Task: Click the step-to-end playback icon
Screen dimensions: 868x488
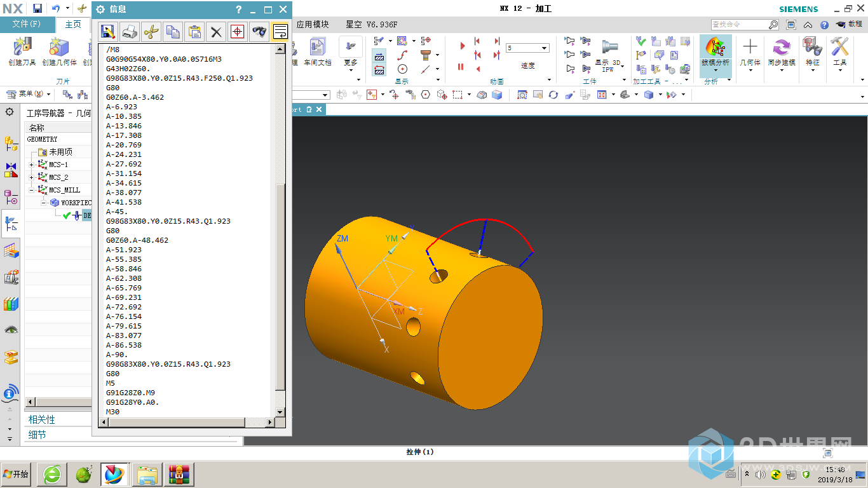Action: (x=496, y=41)
